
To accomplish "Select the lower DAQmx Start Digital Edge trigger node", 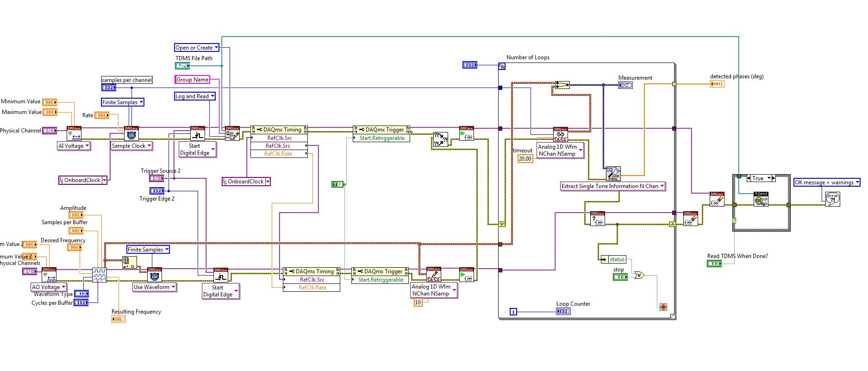I will [221, 275].
